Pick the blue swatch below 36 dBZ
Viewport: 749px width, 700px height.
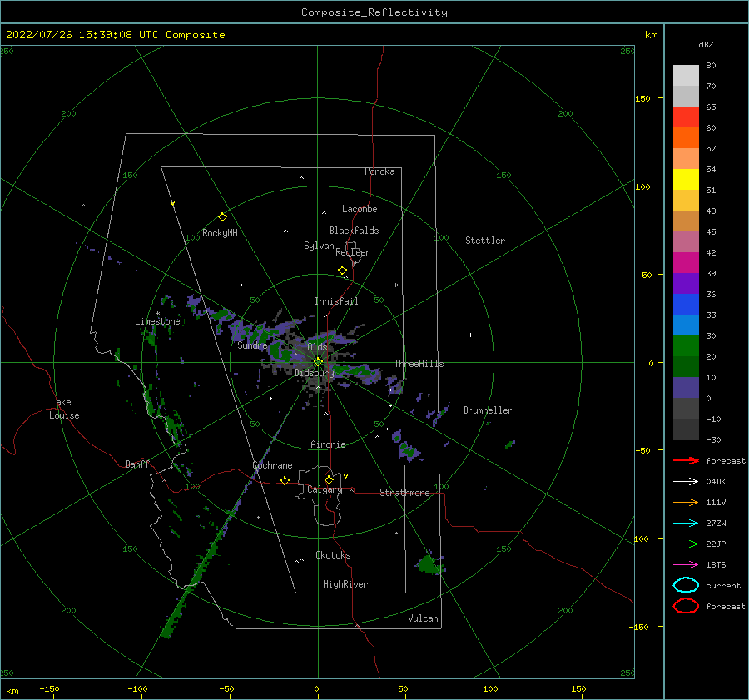(686, 304)
